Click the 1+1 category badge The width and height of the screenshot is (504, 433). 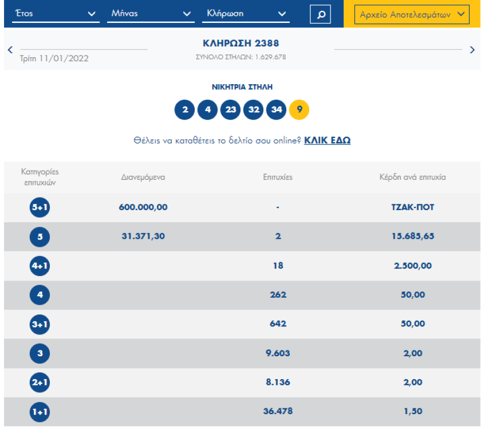(40, 412)
